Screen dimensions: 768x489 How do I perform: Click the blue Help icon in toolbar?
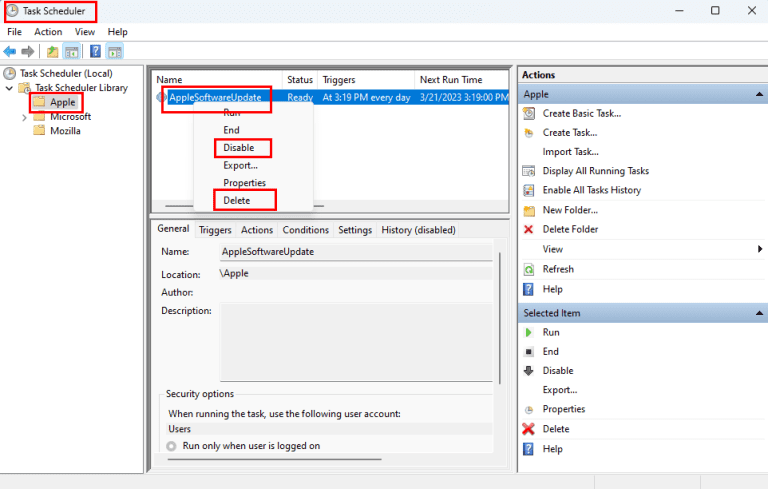pyautogui.click(x=96, y=51)
